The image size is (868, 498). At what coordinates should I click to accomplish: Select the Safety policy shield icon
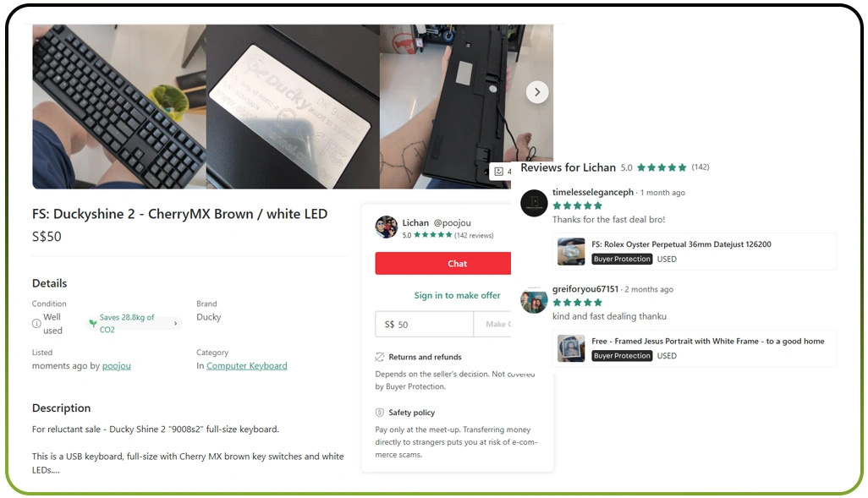point(380,413)
